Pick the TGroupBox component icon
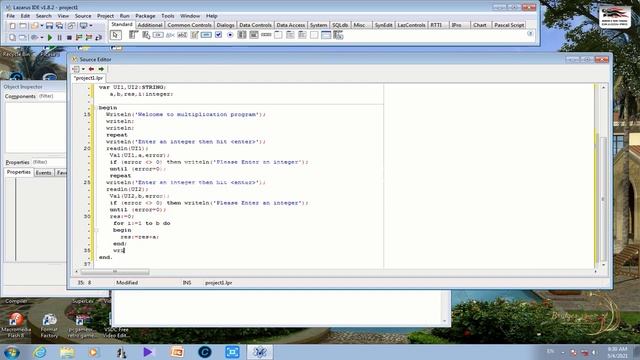The height and width of the screenshot is (360, 640). [278, 35]
